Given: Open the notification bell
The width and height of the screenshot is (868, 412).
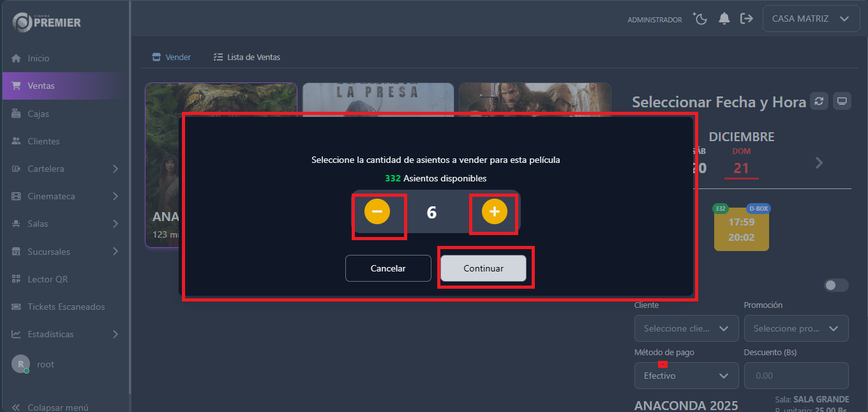Looking at the screenshot, I should 724,19.
